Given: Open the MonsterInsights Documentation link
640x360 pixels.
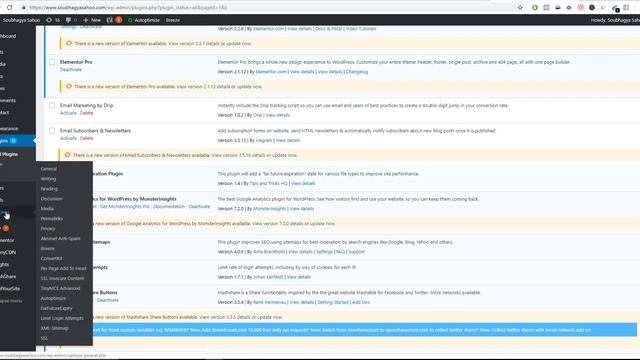Looking at the screenshot, I should pos(169,207).
